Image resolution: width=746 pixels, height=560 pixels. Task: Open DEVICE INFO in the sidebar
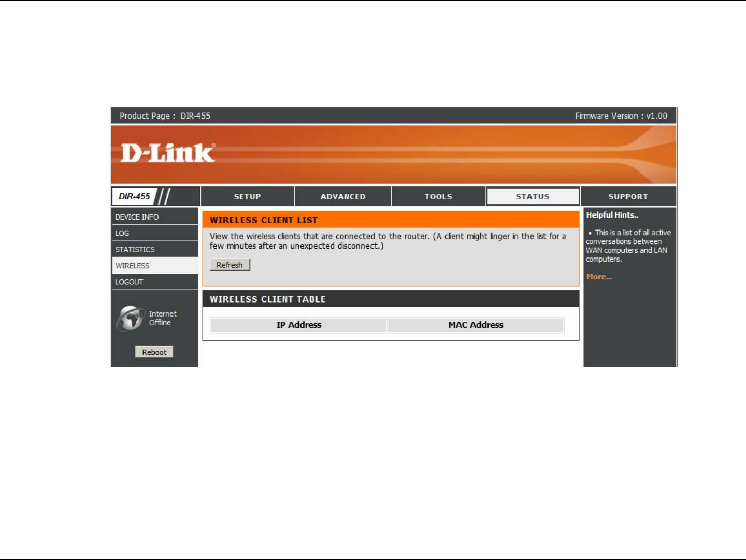coord(155,217)
